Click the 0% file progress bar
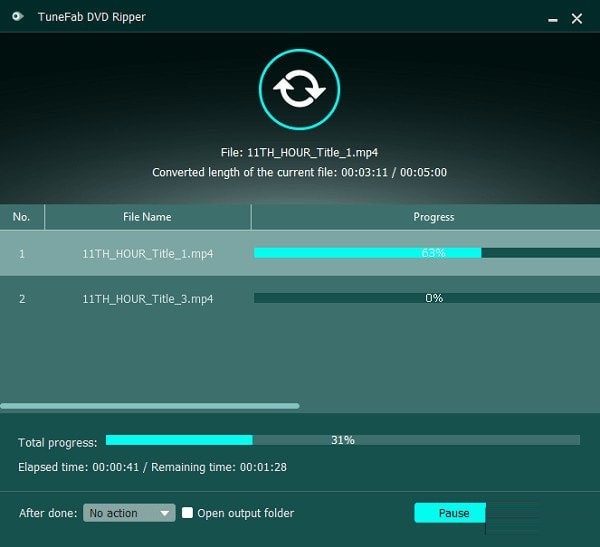This screenshot has height=547, width=600. point(427,298)
